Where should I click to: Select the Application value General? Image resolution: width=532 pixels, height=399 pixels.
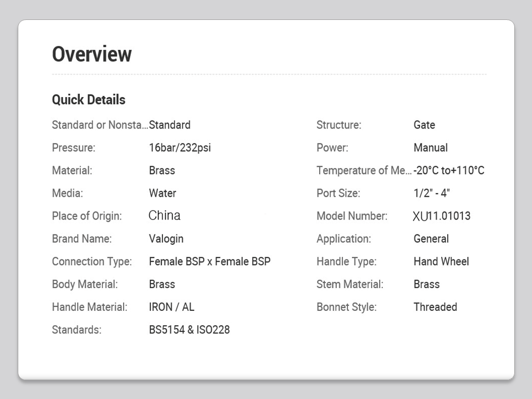(431, 239)
